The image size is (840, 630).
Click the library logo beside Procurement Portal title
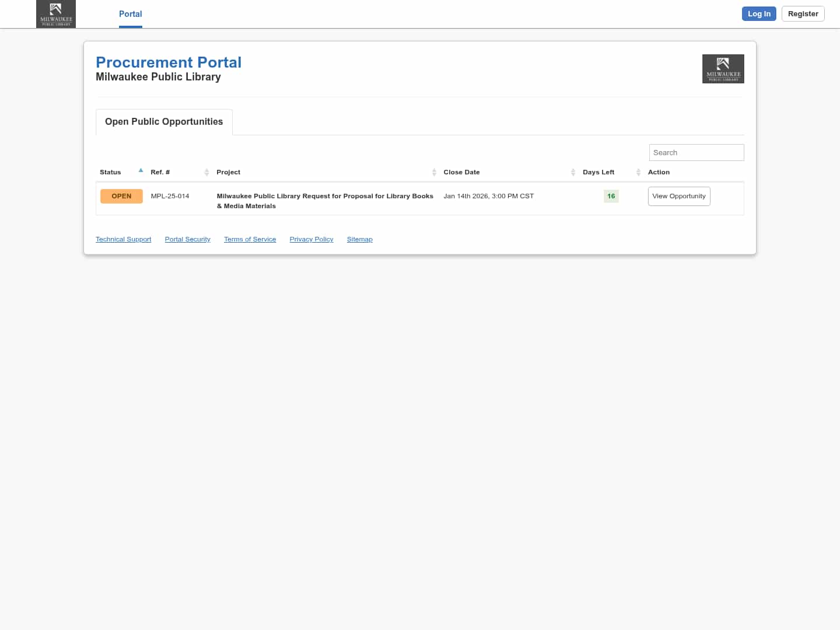[723, 69]
